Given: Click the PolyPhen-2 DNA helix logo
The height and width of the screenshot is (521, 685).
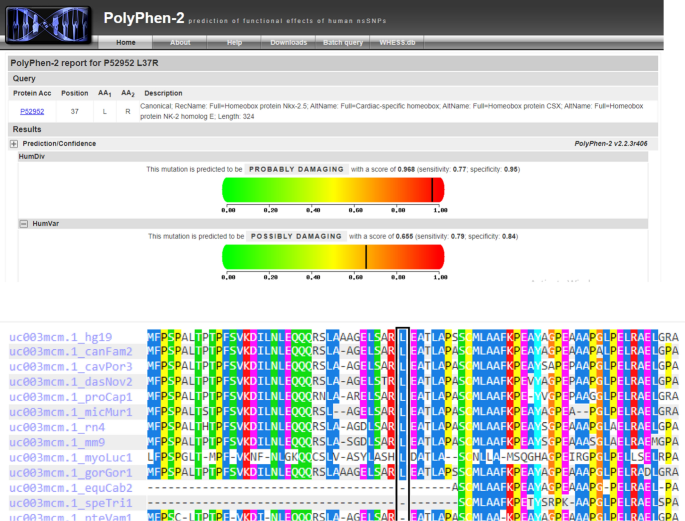Looking at the screenshot, I should pyautogui.click(x=47, y=24).
